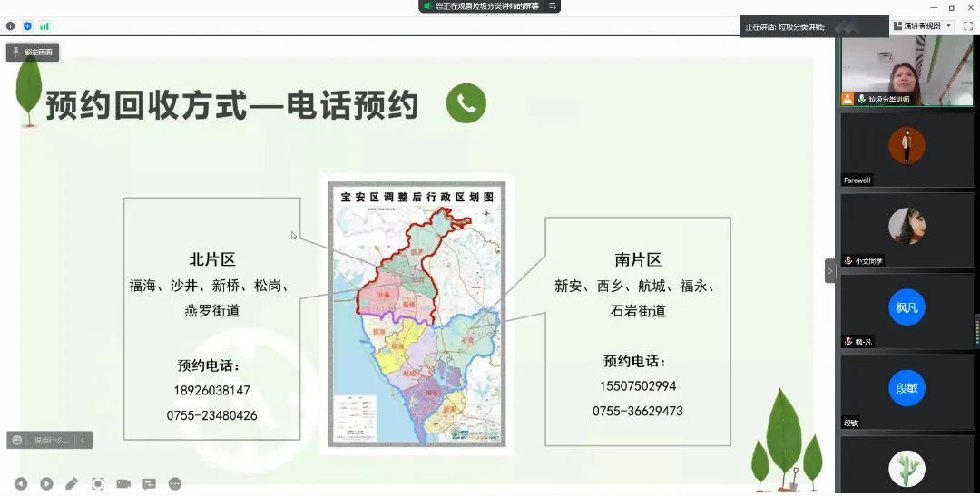Collapse the chat bar with arrow
The width and height of the screenshot is (980, 496).
pyautogui.click(x=83, y=440)
